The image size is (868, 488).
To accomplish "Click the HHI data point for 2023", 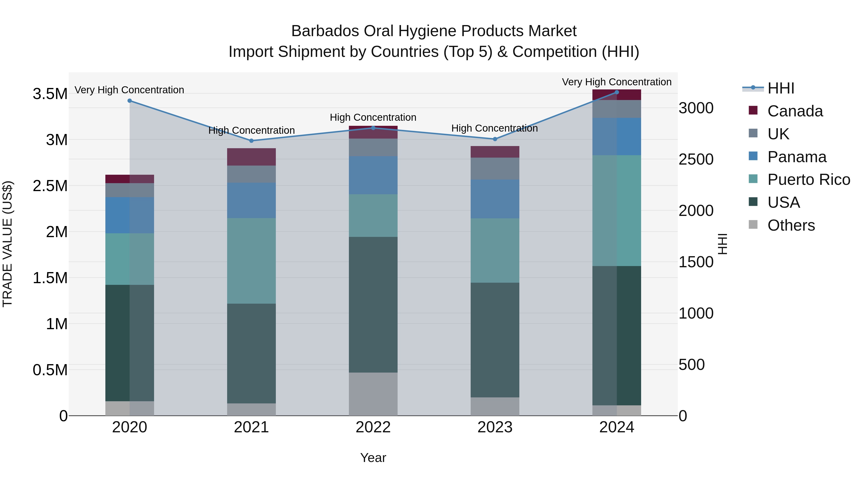I will (x=495, y=139).
